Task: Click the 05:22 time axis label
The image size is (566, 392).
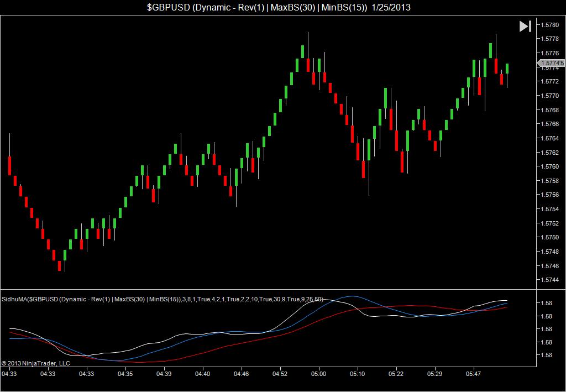Action: click(396, 374)
